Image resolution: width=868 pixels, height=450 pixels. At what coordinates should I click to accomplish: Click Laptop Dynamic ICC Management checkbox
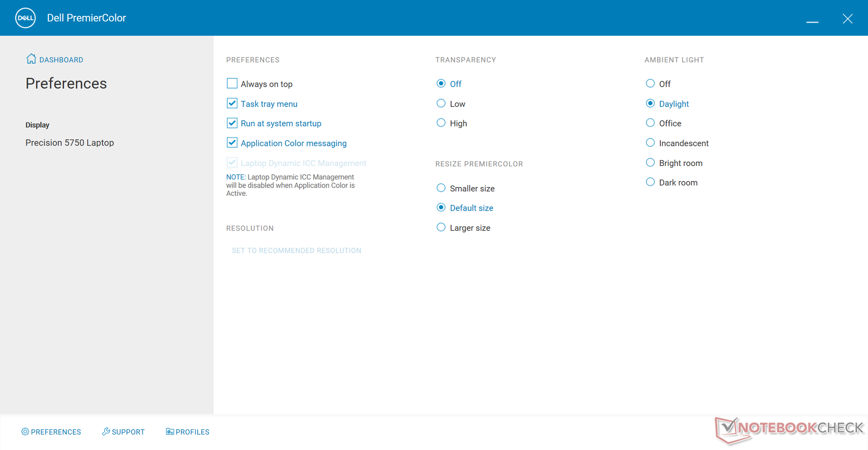click(x=232, y=162)
